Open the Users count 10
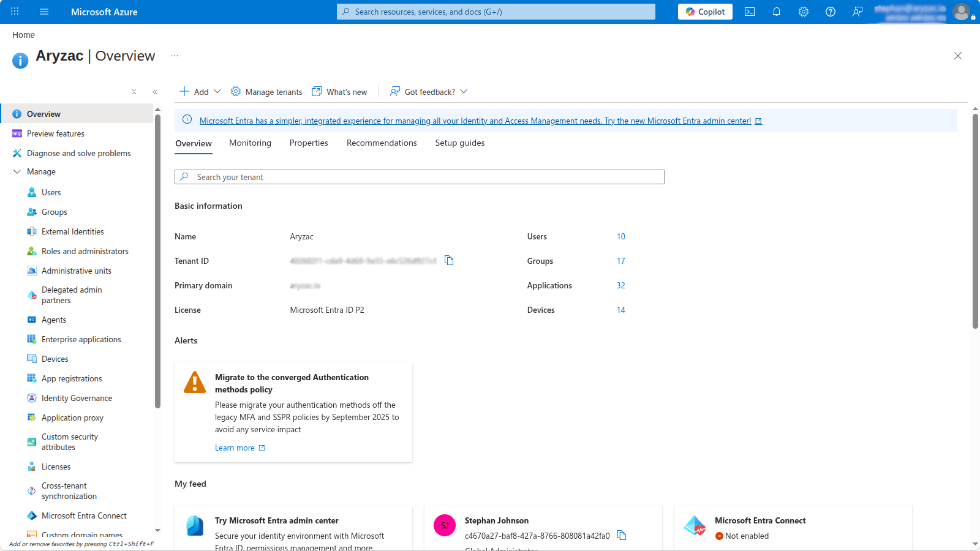Viewport: 980px width, 551px height. (621, 236)
